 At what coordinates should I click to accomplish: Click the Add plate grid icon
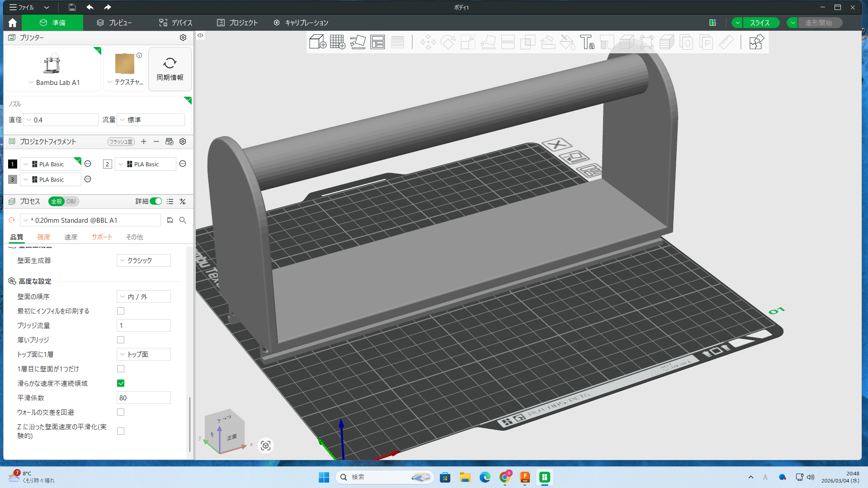337,42
